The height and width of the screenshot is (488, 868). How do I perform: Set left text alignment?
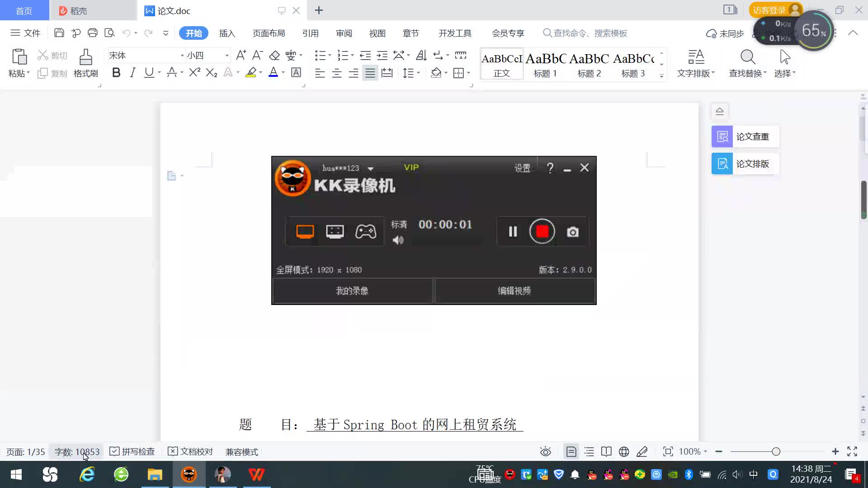(x=320, y=73)
